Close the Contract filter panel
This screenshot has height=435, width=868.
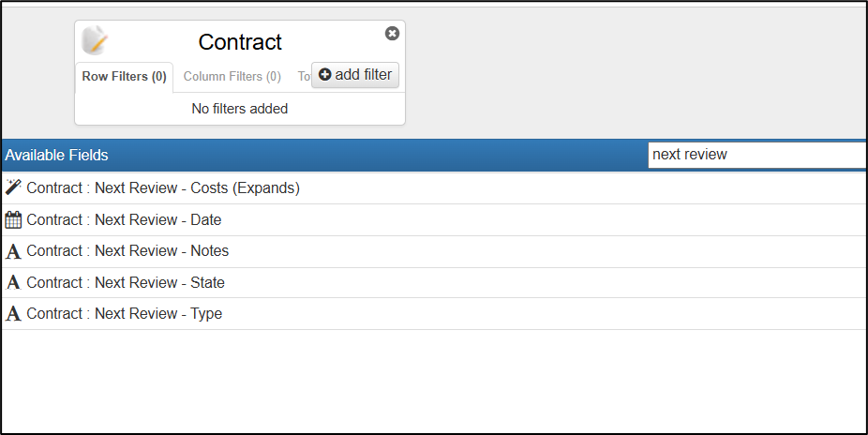392,34
